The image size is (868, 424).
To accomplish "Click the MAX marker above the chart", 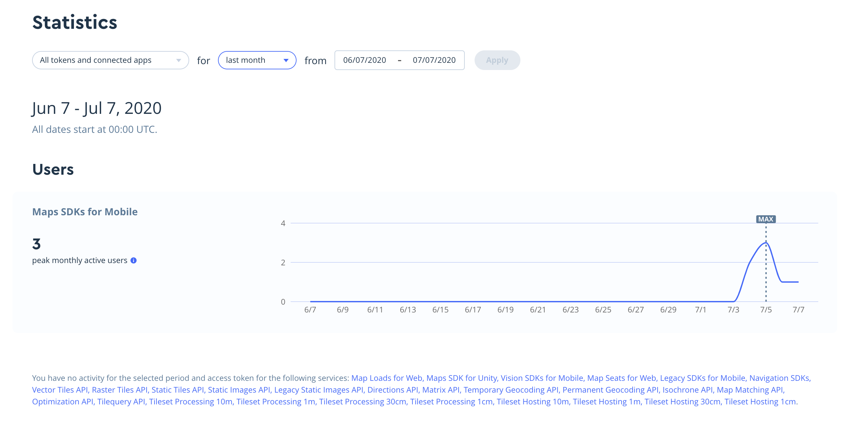I will [766, 219].
